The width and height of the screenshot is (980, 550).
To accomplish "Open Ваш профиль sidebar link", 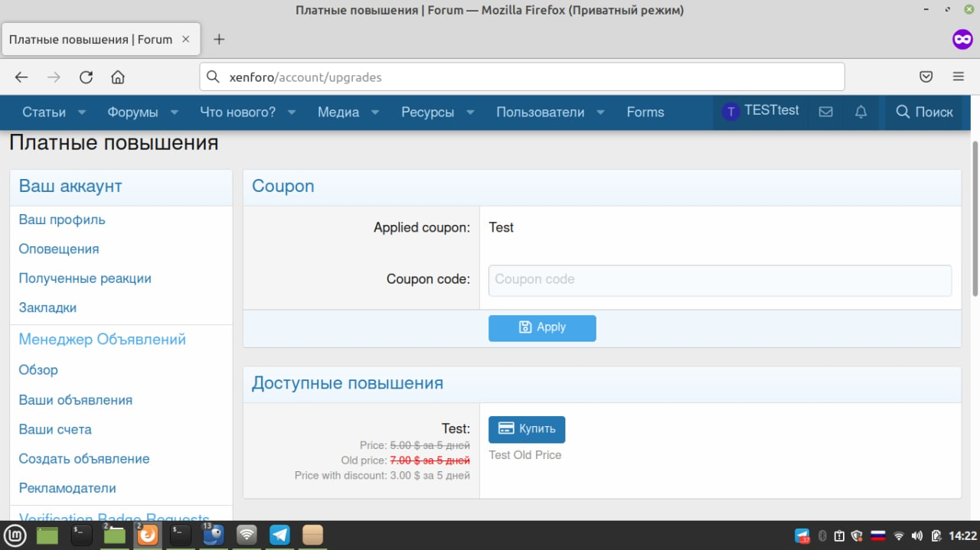I will tap(62, 220).
